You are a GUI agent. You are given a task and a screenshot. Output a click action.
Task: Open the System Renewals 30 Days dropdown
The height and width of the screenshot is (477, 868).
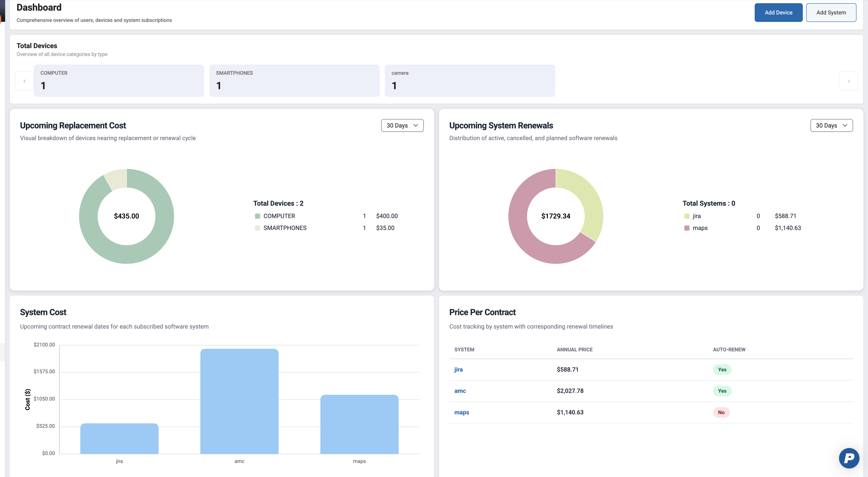click(x=831, y=125)
